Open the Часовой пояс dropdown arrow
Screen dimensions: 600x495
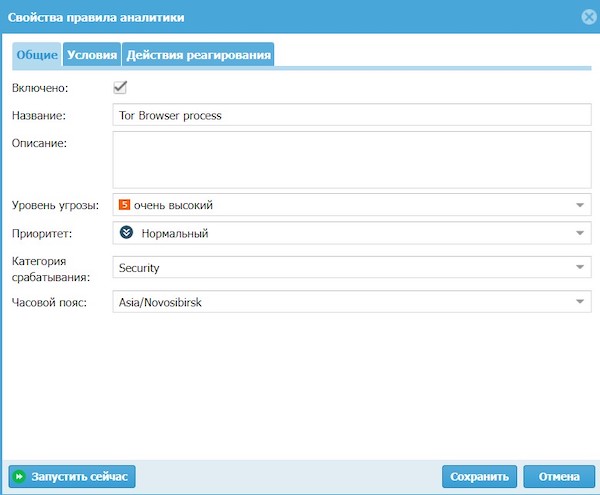[x=580, y=302]
